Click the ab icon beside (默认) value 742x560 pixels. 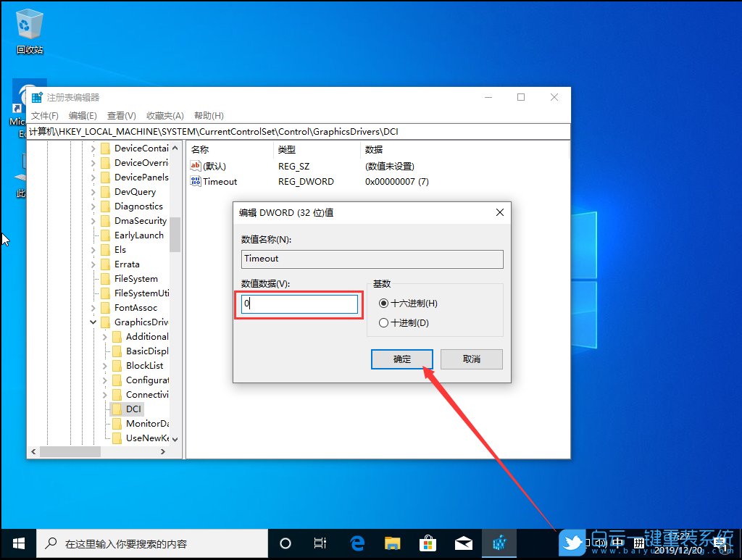coord(194,166)
